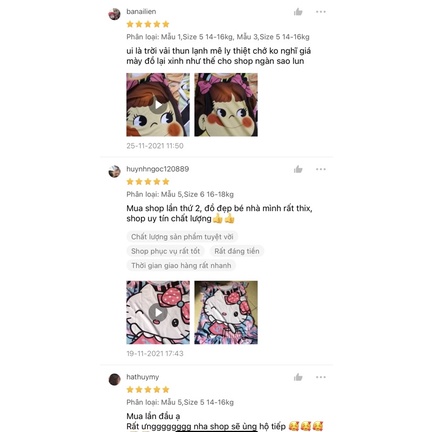Select tag 'Rất đáng tiền'
The width and height of the screenshot is (432, 432).
click(237, 251)
